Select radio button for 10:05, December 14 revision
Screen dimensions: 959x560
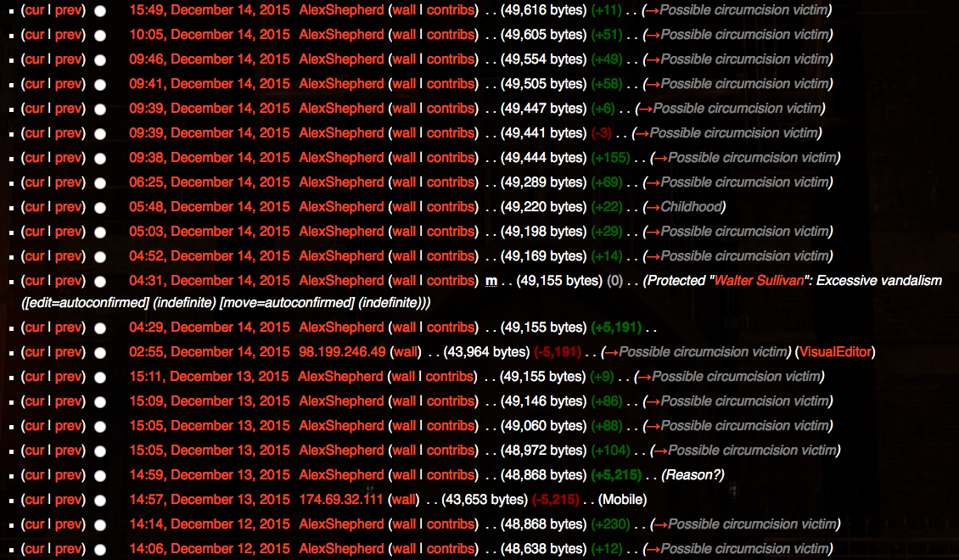point(99,36)
